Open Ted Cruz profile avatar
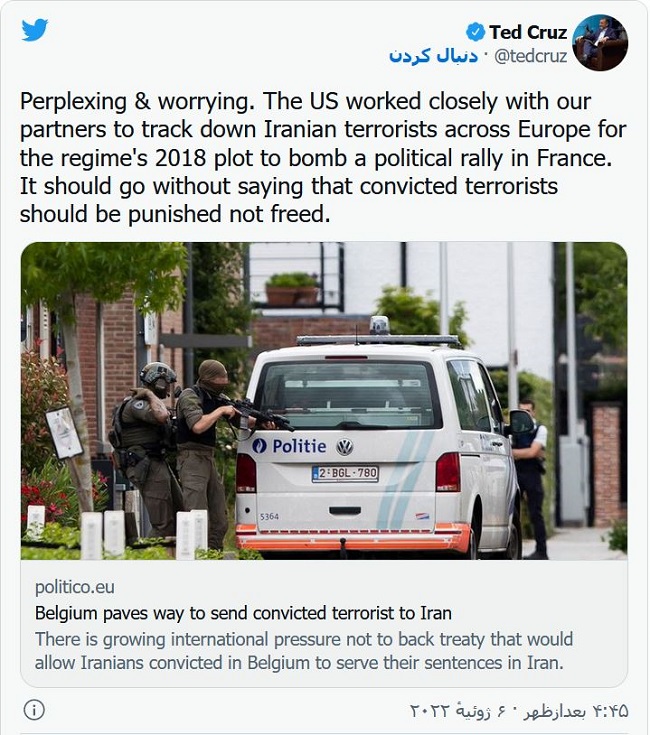This screenshot has width=650, height=735. coord(600,43)
